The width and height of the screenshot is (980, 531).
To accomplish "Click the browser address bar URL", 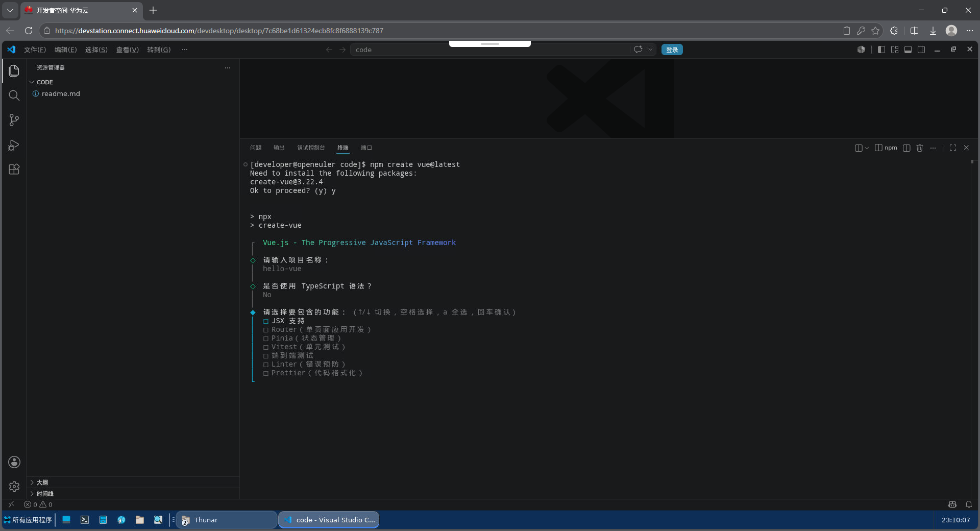I will [x=219, y=31].
